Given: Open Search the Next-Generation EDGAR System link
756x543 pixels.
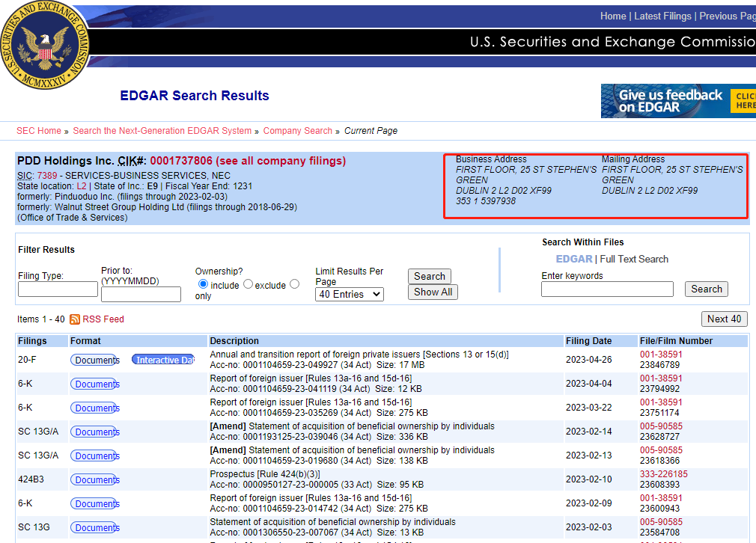Looking at the screenshot, I should click(162, 131).
